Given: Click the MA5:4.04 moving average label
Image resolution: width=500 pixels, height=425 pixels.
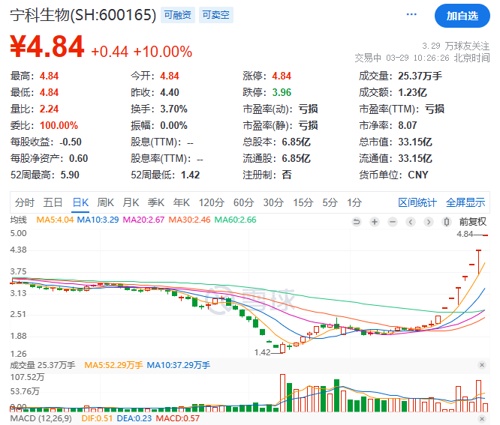Looking at the screenshot, I should pyautogui.click(x=55, y=220).
